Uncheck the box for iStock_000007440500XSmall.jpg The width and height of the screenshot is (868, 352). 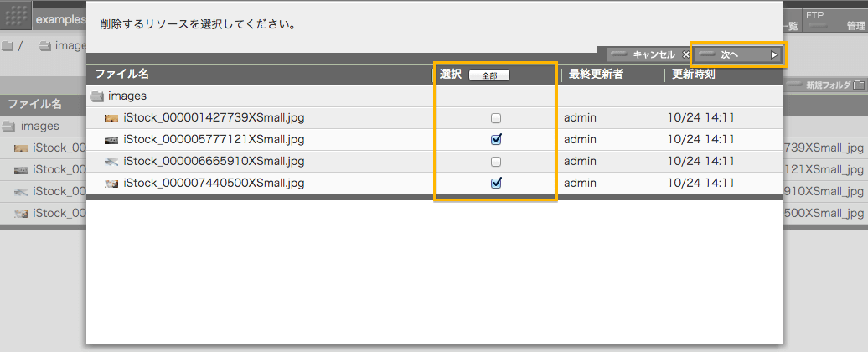point(496,183)
